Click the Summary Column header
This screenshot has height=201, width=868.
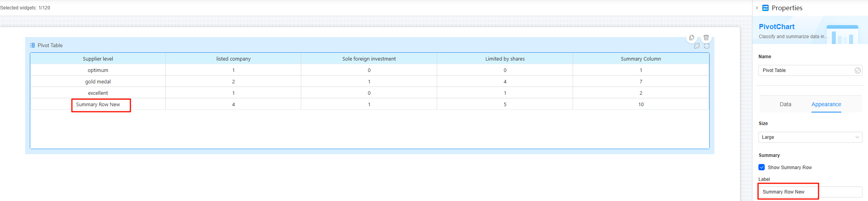[x=641, y=59]
